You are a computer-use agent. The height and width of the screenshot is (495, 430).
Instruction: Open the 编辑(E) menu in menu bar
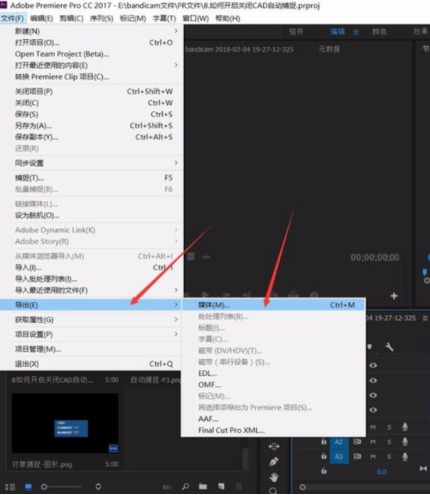click(x=41, y=18)
